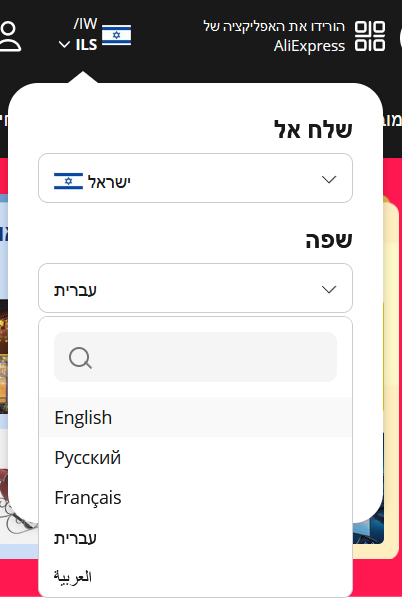Click the download AliExpress app link
Screen dimensions: 402x599
tap(274, 36)
